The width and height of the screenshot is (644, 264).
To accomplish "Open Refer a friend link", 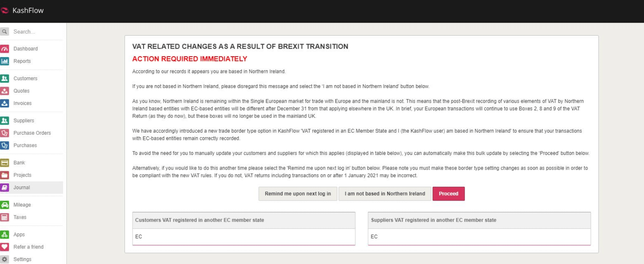I will (28, 247).
